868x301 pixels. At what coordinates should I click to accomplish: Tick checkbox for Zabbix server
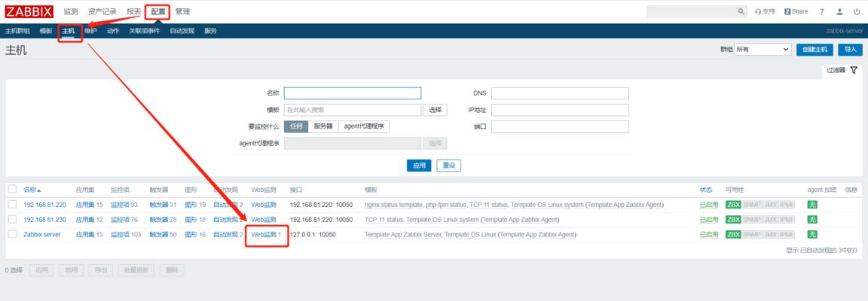click(12, 235)
